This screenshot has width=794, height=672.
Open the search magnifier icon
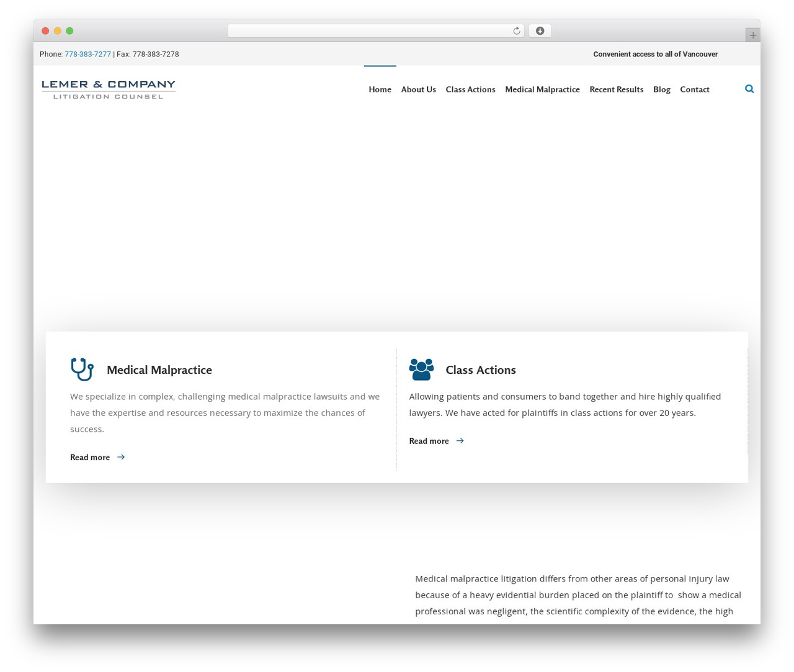pos(749,89)
